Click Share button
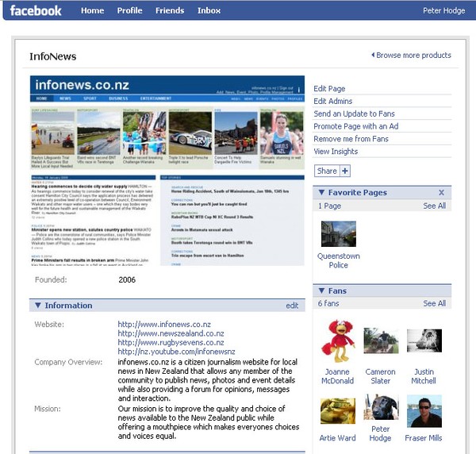 [327, 171]
